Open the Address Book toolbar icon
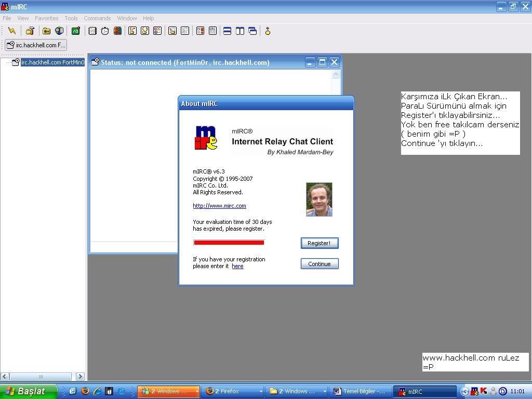 point(92,31)
